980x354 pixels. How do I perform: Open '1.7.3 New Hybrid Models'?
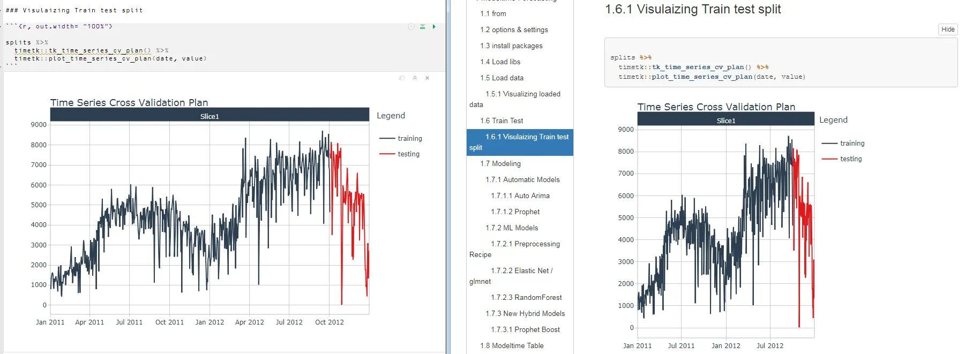click(525, 313)
